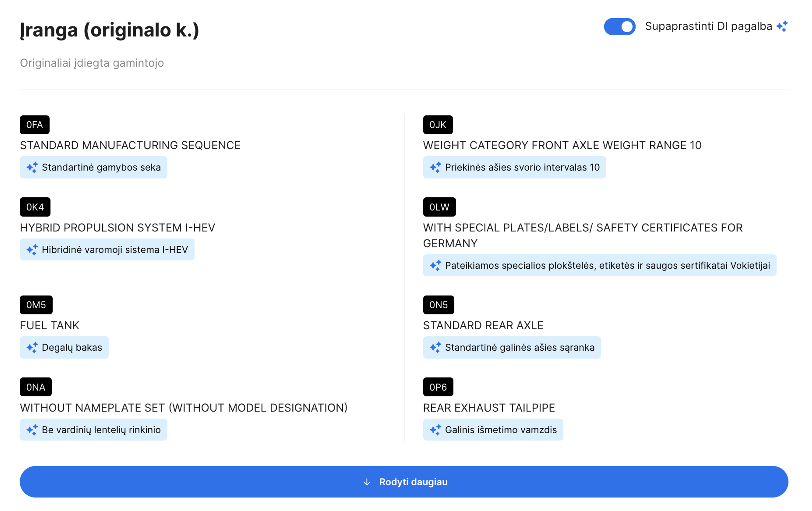
Task: Click the 0P6 code badge
Action: [438, 387]
